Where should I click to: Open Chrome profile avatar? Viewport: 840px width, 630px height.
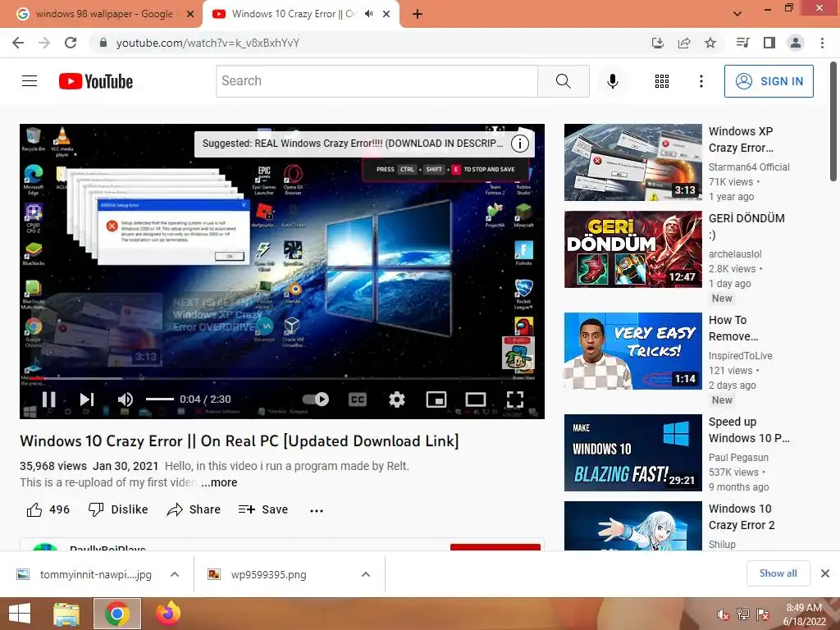pyautogui.click(x=796, y=43)
